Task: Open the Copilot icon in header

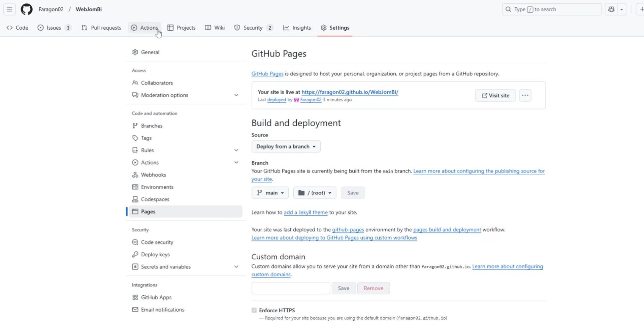Action: pos(611,9)
